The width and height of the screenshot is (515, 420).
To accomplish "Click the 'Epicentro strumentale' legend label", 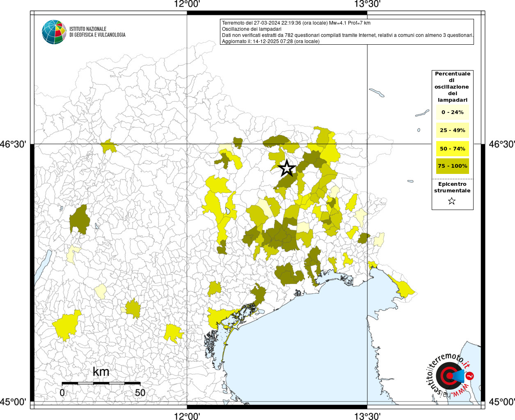I will 452,187.
